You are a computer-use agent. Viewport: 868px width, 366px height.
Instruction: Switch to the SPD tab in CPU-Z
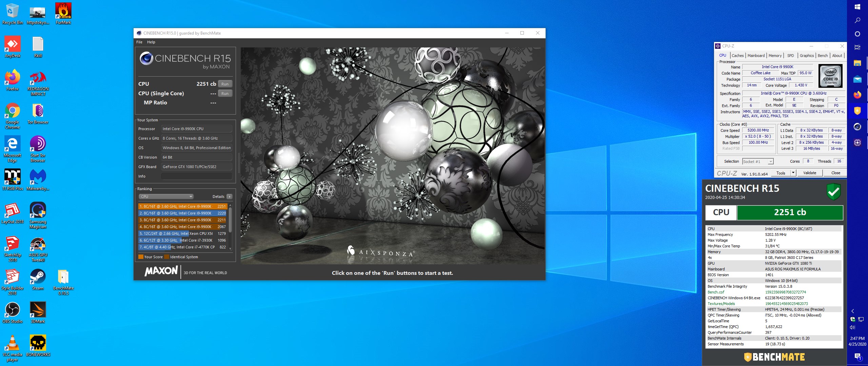(x=791, y=56)
